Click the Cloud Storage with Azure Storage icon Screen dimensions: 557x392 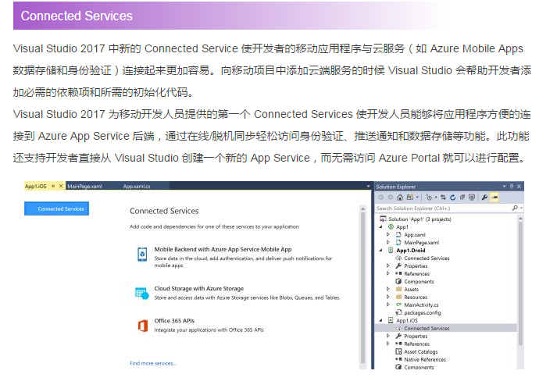tap(142, 294)
